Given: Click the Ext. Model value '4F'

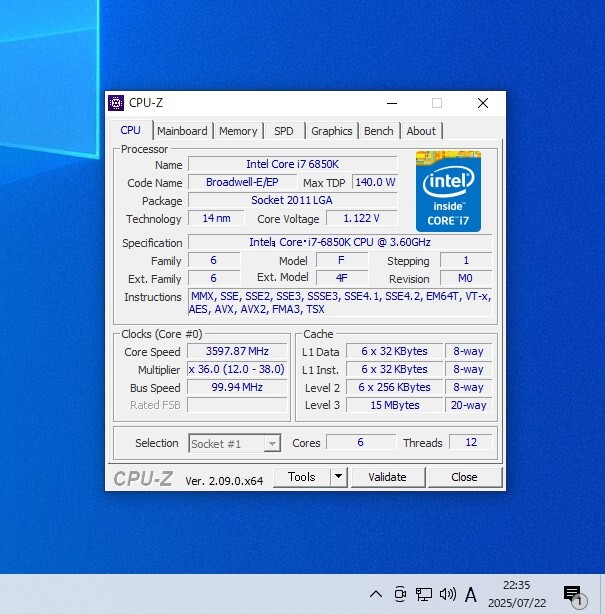Looking at the screenshot, I should [342, 278].
